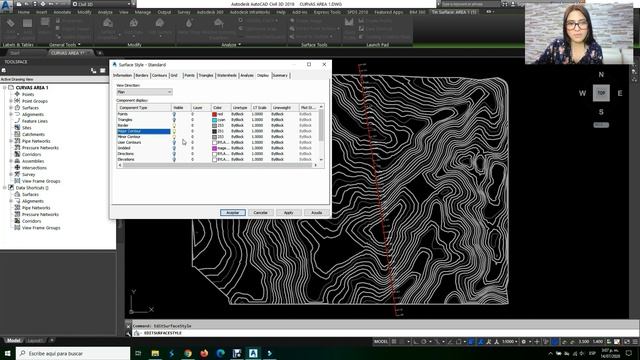Image resolution: width=640 pixels, height=360 pixels.
Task: Click the Toolspace tree toggle icon
Action: click(93, 71)
